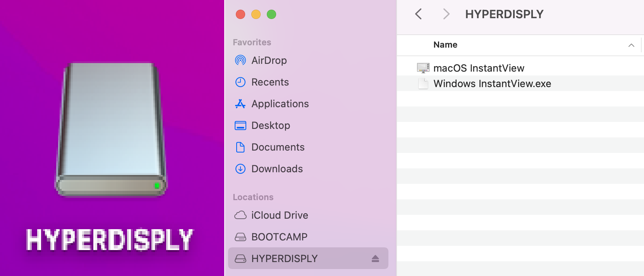644x276 pixels.
Task: Select the Applications sidebar icon
Action: coord(240,104)
